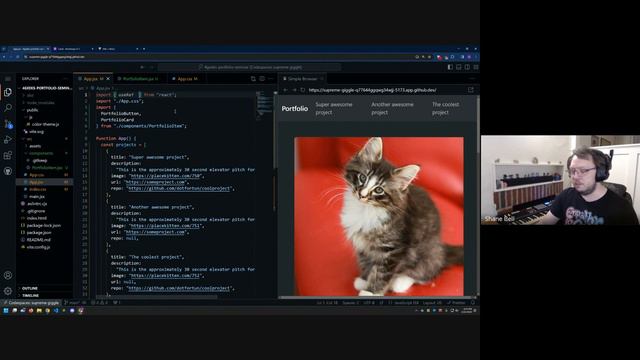Click the Simple Browser URL field

point(386,90)
